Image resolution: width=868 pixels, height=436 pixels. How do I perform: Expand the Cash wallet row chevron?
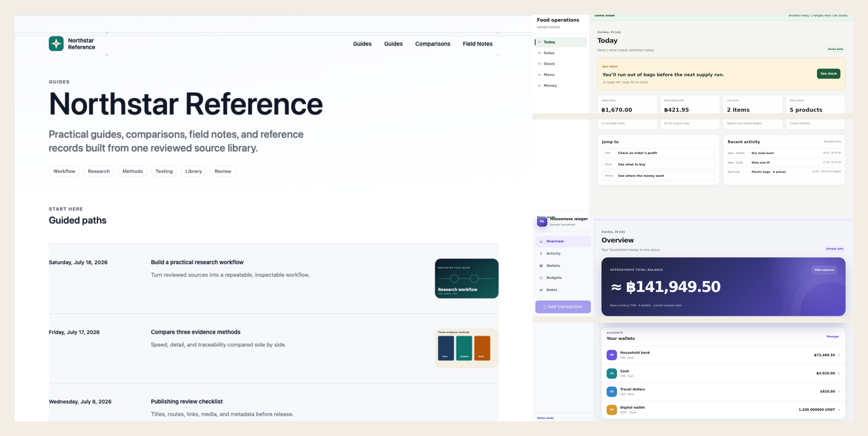[839, 373]
